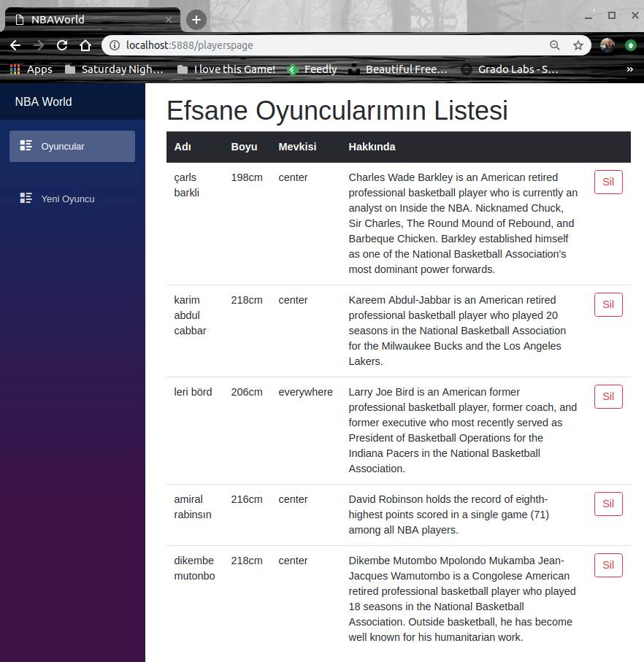Click the green extension update icon
Viewport: 644px width, 662px height.
click(630, 45)
